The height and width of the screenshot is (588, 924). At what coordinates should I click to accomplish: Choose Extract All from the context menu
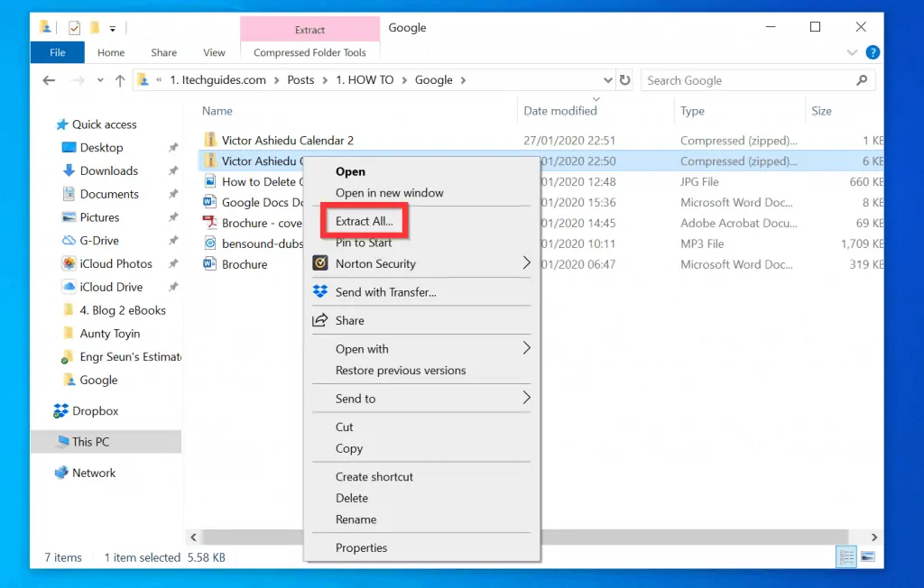pos(365,221)
